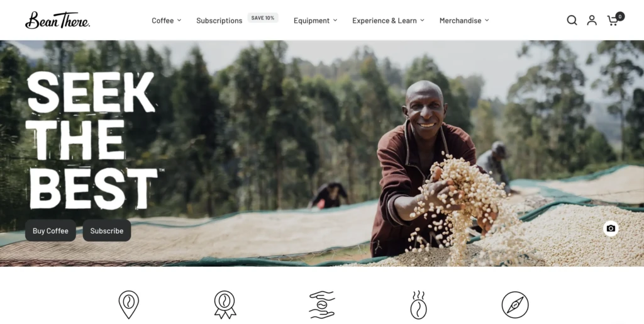Open the user account icon
The width and height of the screenshot is (644, 324).
[592, 20]
